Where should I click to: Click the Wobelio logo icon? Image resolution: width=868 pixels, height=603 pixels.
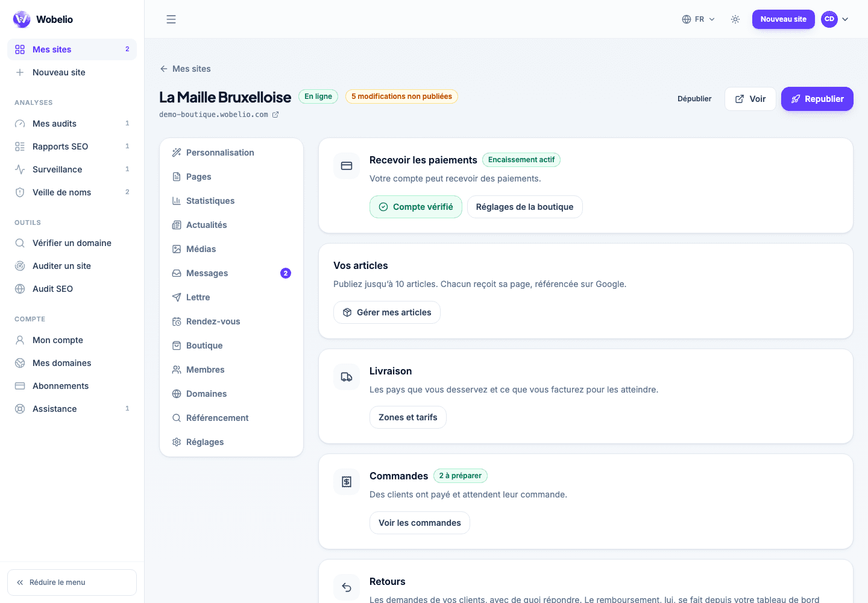[22, 19]
